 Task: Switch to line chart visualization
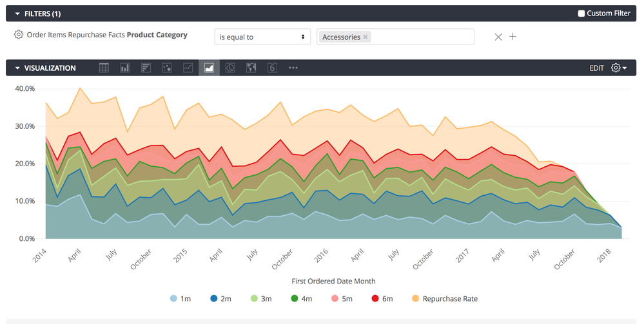click(188, 68)
